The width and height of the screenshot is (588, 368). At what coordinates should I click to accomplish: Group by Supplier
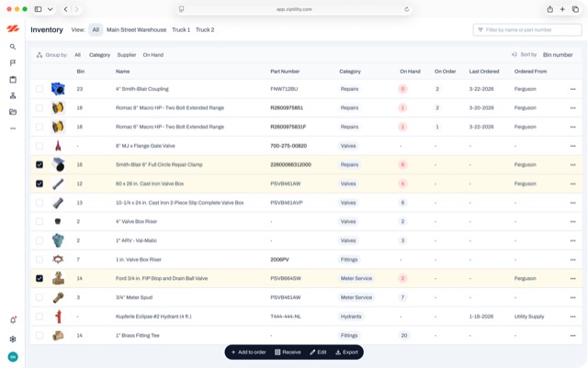click(x=127, y=55)
